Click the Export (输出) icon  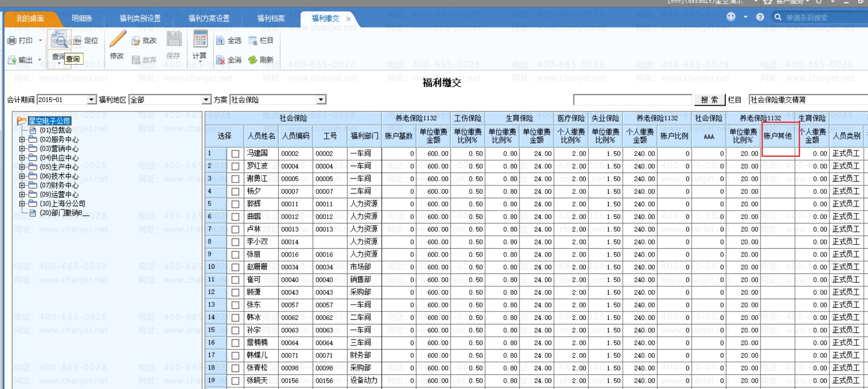pyautogui.click(x=12, y=60)
